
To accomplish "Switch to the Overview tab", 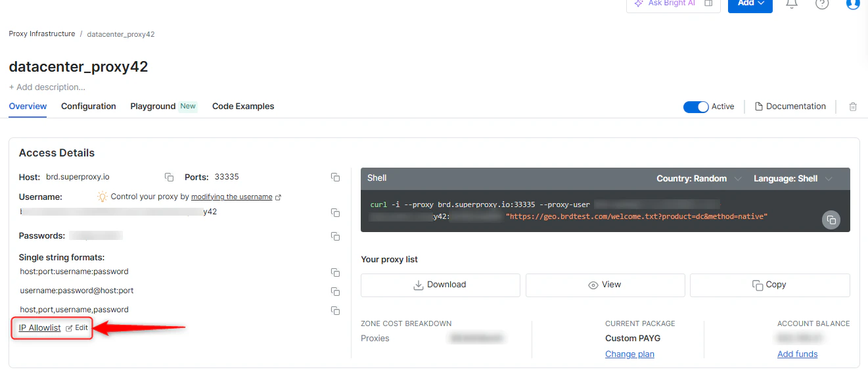I will 28,107.
